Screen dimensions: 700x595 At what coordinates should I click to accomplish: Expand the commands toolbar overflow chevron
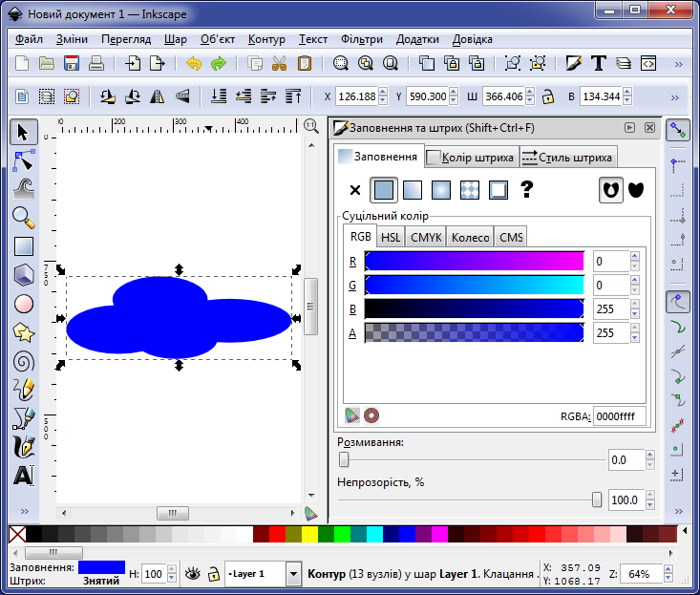(x=678, y=64)
